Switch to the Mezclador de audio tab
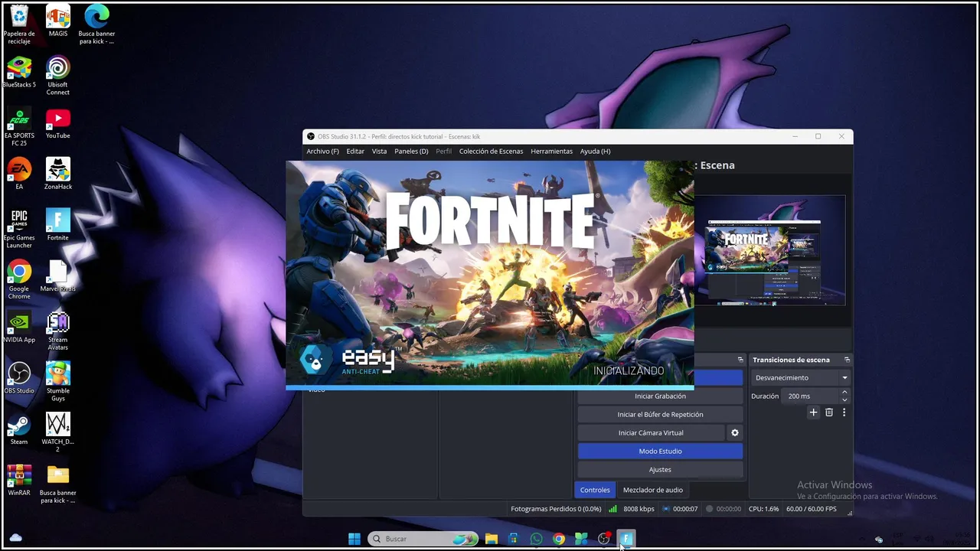The height and width of the screenshot is (551, 980). [x=653, y=490]
